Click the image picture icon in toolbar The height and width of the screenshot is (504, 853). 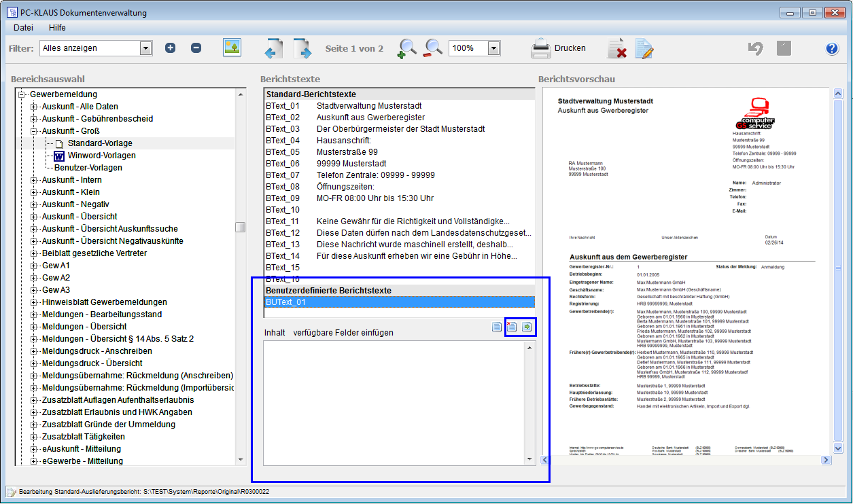pyautogui.click(x=232, y=48)
